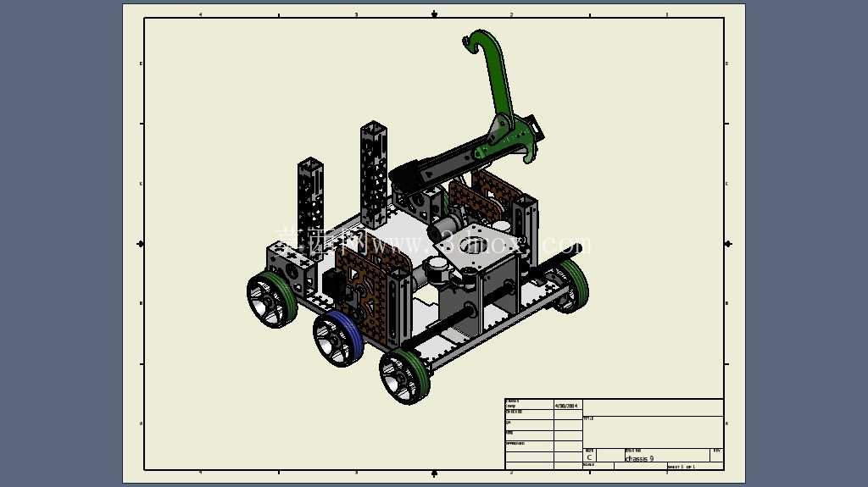Click the 4/30/2014 date cell
This screenshot has width=868, height=487.
(567, 406)
